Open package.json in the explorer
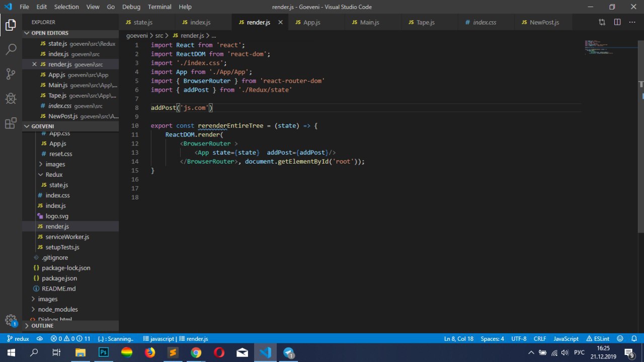The height and width of the screenshot is (362, 644). (x=59, y=278)
